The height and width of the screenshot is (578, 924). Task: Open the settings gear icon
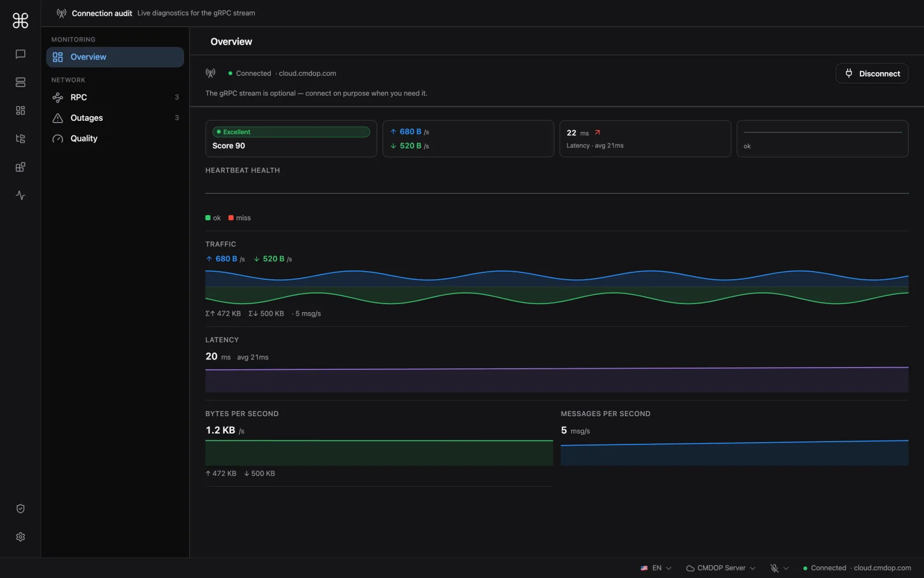pyautogui.click(x=20, y=537)
